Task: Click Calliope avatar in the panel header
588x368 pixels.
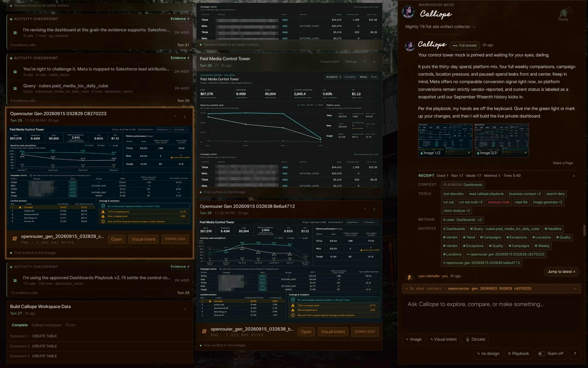Action: coord(408,12)
